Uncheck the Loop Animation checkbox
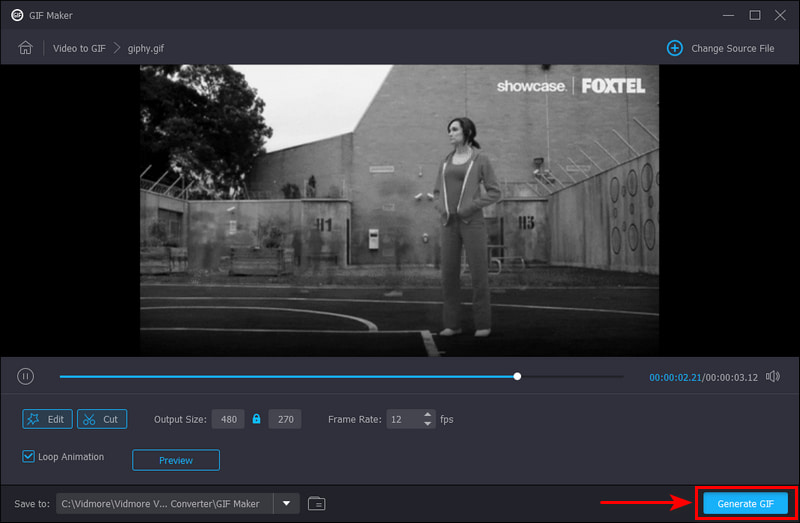Viewport: 800px width, 523px height. pos(29,457)
